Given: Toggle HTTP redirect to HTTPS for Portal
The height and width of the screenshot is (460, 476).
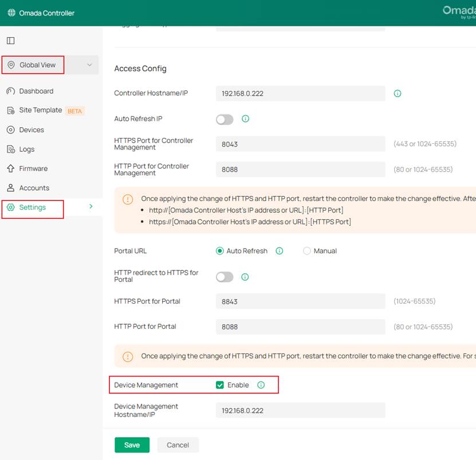Looking at the screenshot, I should (x=225, y=277).
